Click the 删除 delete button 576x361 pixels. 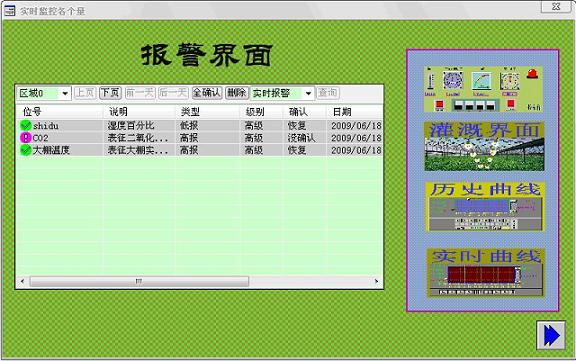tap(237, 93)
